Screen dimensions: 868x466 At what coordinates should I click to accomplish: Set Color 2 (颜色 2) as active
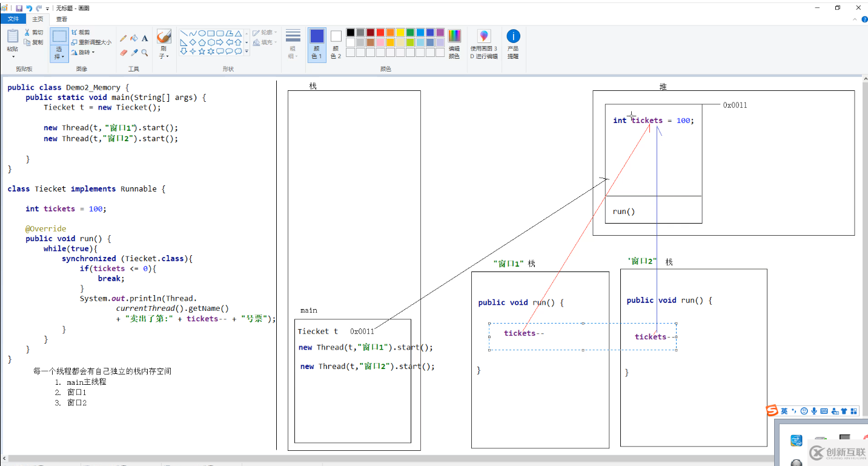pyautogui.click(x=336, y=44)
